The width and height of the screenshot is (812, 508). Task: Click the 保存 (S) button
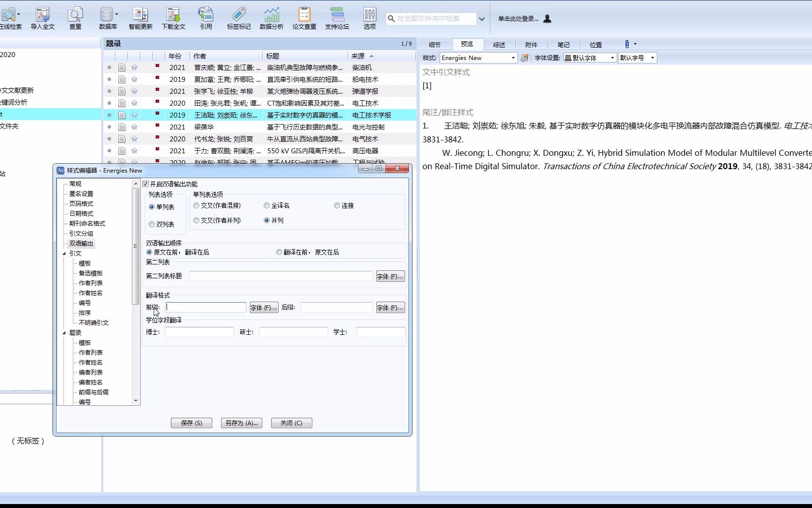[191, 423]
